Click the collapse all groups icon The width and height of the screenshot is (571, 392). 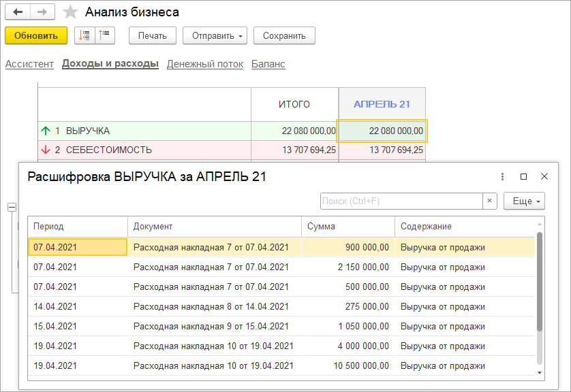point(106,35)
